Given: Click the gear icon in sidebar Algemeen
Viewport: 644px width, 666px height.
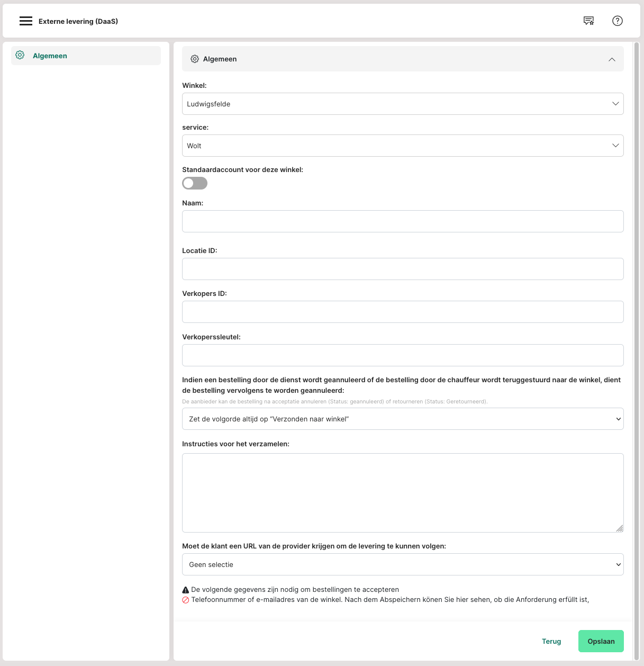Looking at the screenshot, I should (x=20, y=55).
